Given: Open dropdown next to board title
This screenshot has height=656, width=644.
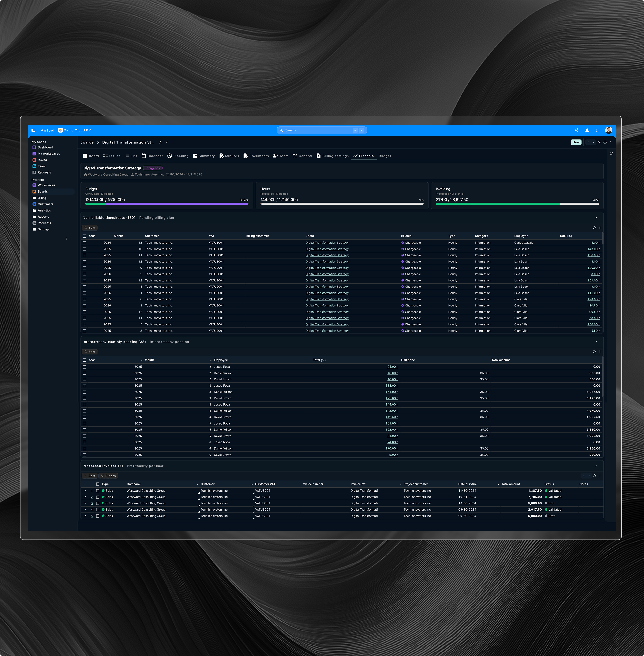Looking at the screenshot, I should tap(167, 142).
